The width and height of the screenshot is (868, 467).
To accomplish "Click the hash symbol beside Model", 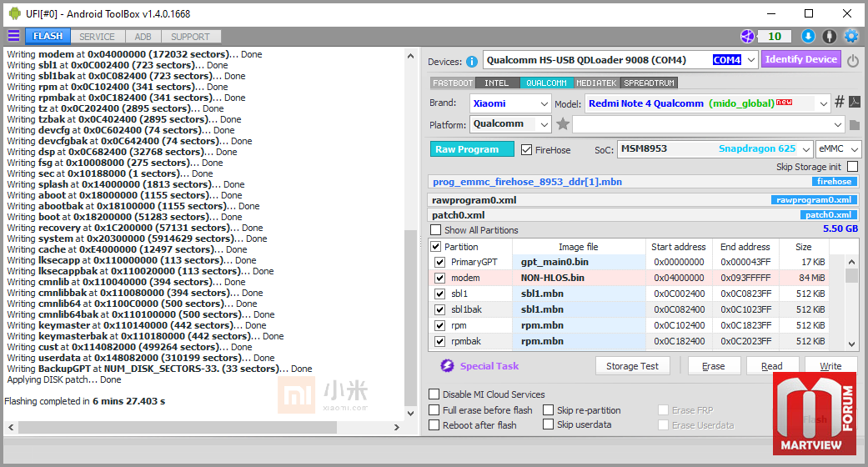I will [x=839, y=102].
